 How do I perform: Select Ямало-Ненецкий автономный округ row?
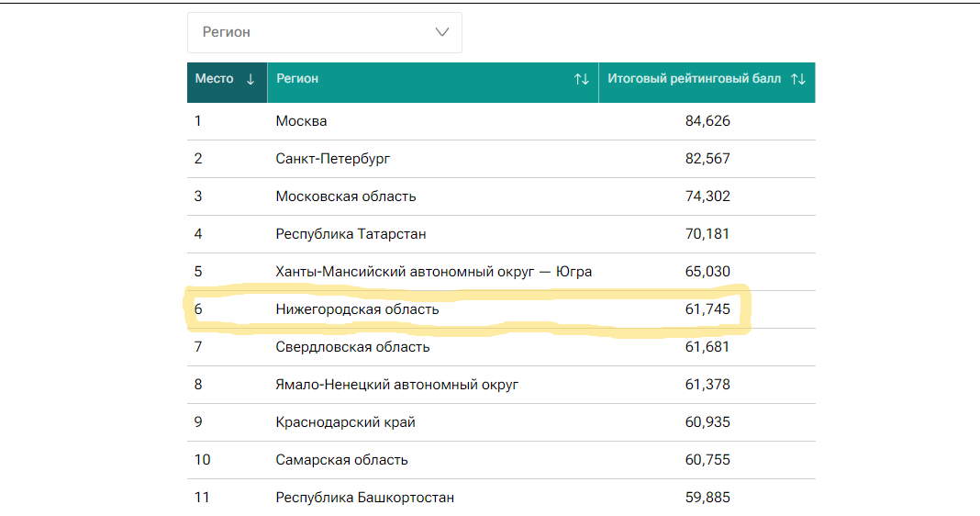[396, 385]
